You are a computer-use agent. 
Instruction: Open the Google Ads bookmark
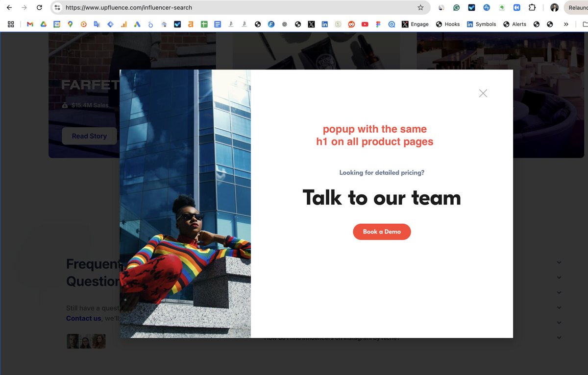click(x=137, y=24)
